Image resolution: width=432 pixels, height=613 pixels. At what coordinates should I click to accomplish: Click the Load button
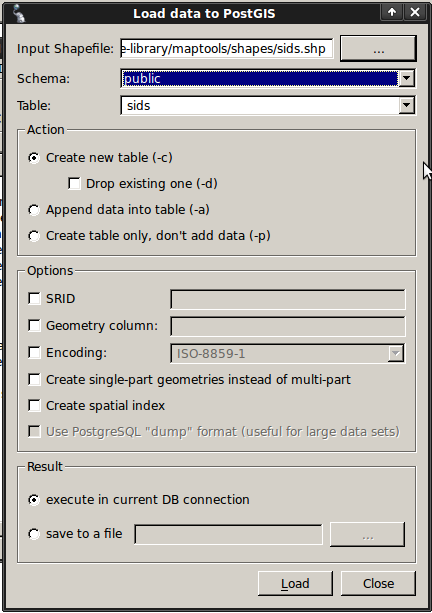pyautogui.click(x=295, y=583)
